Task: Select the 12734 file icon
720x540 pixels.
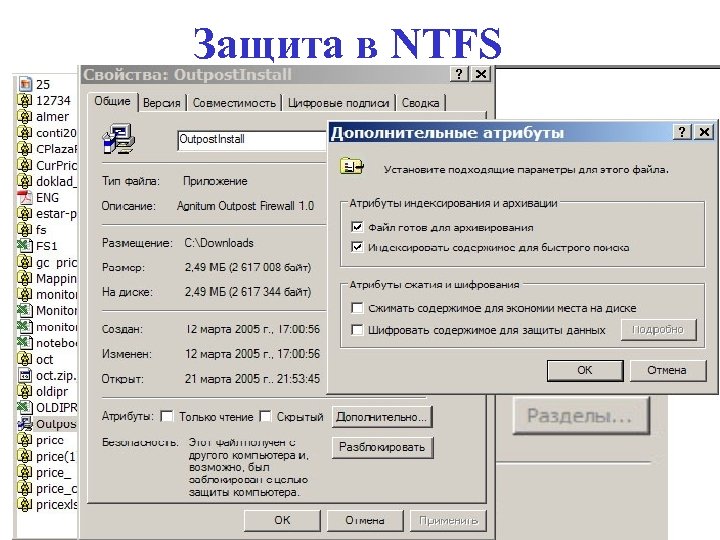Action: (x=24, y=100)
